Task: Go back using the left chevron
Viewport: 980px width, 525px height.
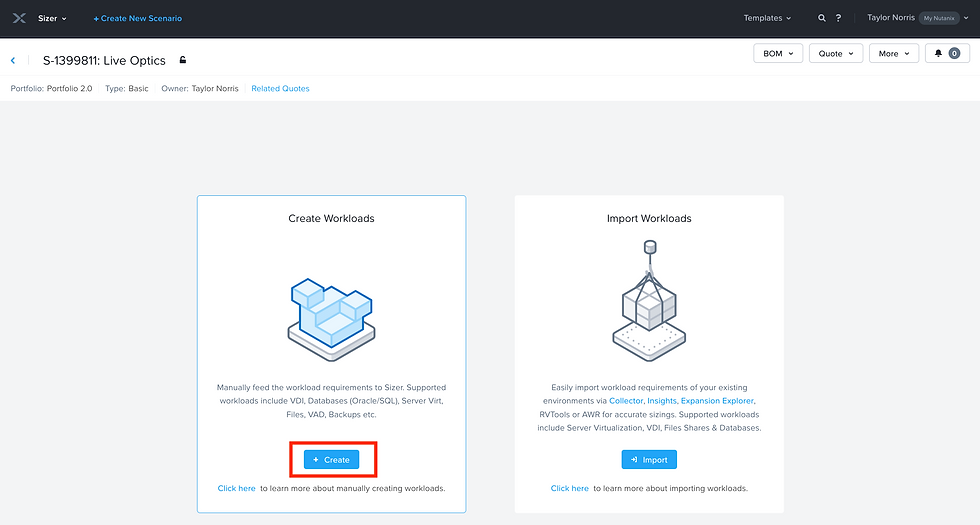Action: (12, 61)
